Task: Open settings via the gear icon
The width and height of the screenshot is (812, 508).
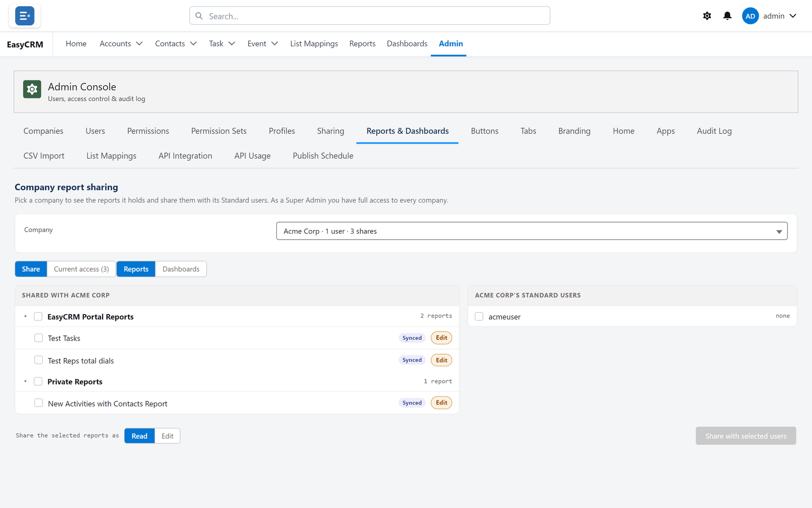Action: coord(707,16)
